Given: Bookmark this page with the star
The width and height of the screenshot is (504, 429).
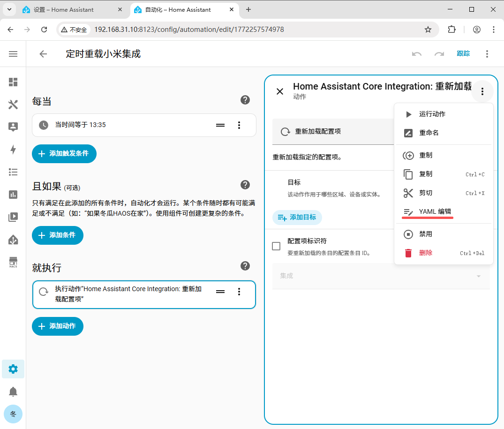Looking at the screenshot, I should [428, 30].
